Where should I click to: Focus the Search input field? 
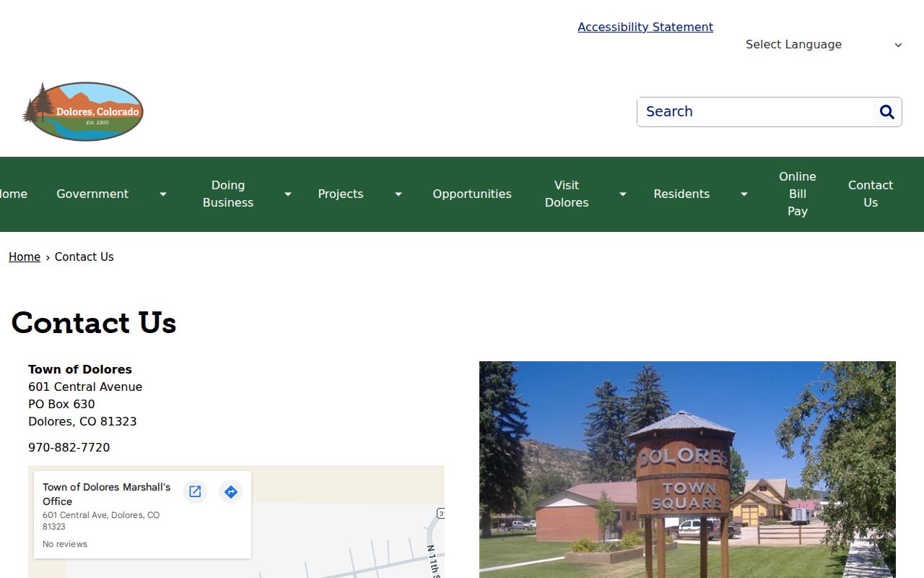[x=755, y=112]
